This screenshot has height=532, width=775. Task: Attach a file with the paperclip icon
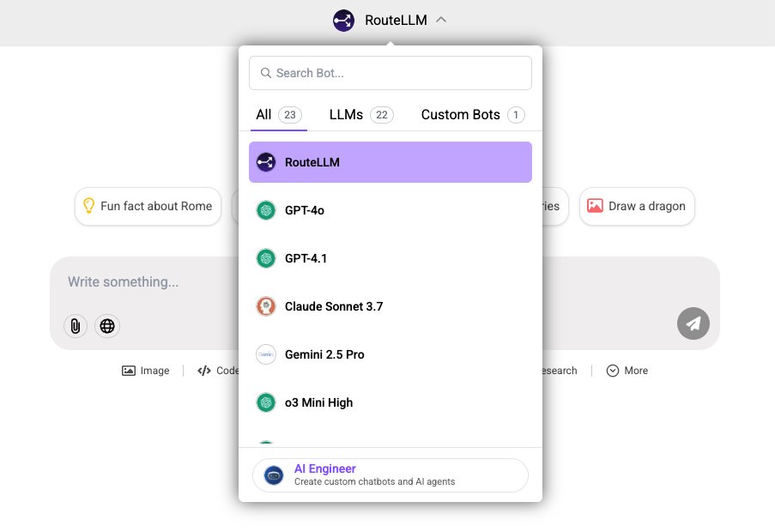click(76, 326)
